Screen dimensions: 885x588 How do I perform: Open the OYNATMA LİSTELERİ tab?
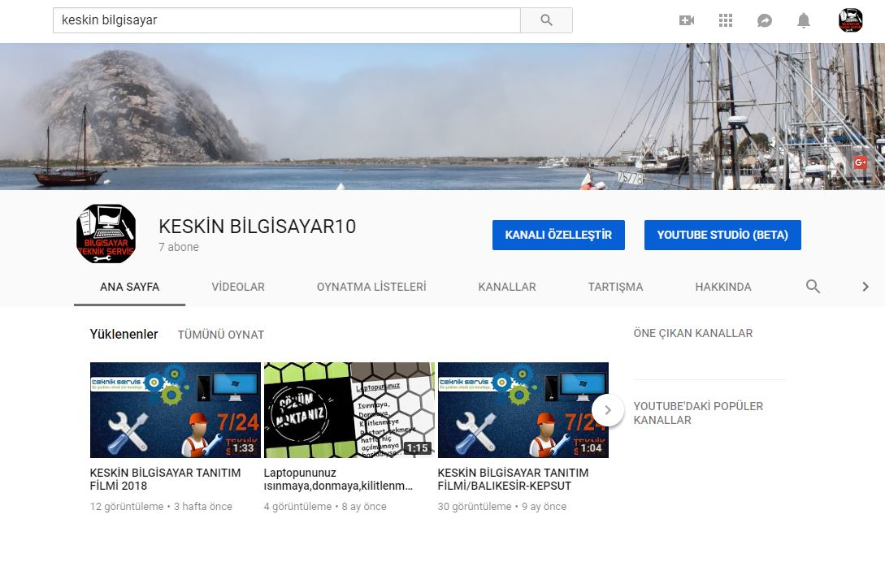tap(371, 287)
